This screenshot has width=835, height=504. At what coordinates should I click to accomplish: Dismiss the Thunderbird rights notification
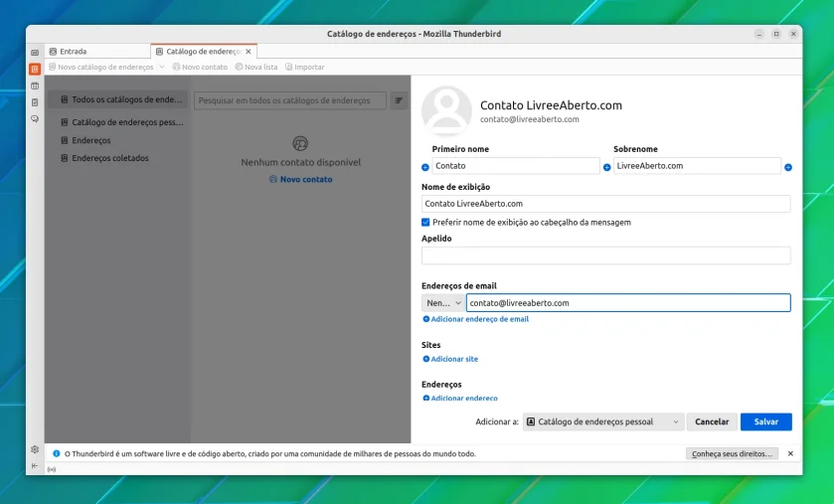[x=790, y=454]
